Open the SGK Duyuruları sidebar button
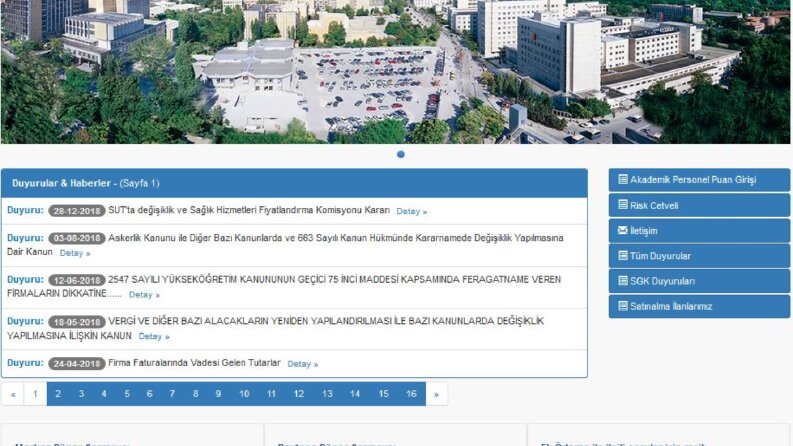 [699, 281]
